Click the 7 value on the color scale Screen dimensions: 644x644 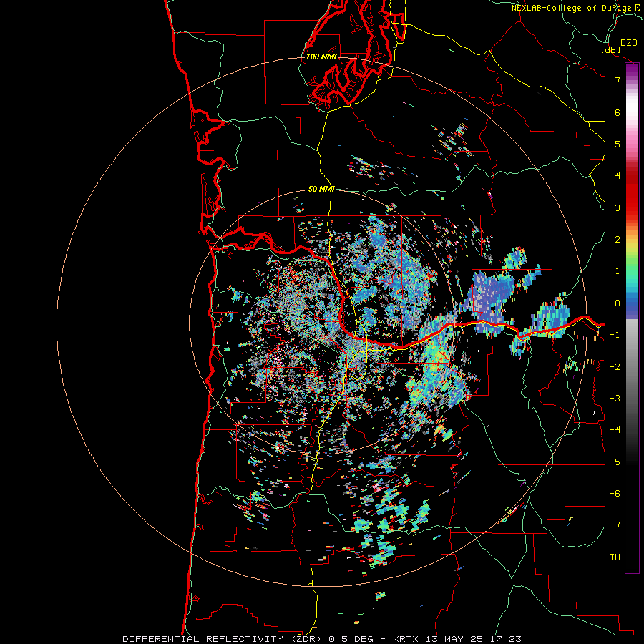[618, 80]
